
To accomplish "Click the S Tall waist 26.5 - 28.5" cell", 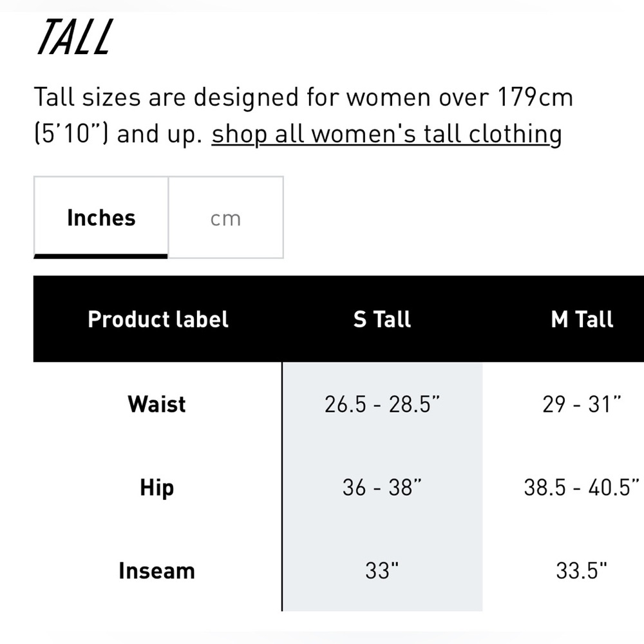I will click(382, 404).
